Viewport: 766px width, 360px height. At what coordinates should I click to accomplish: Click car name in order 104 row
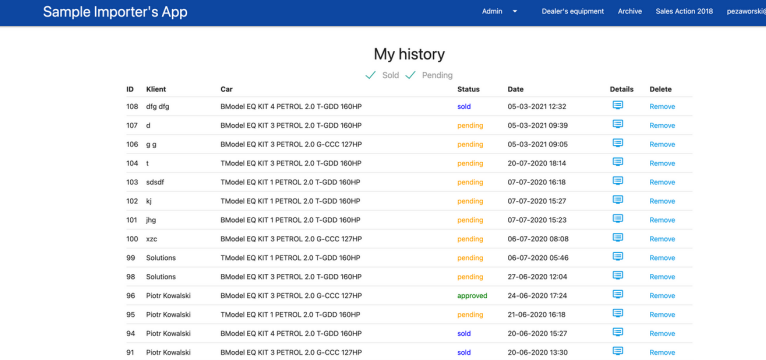pyautogui.click(x=291, y=163)
